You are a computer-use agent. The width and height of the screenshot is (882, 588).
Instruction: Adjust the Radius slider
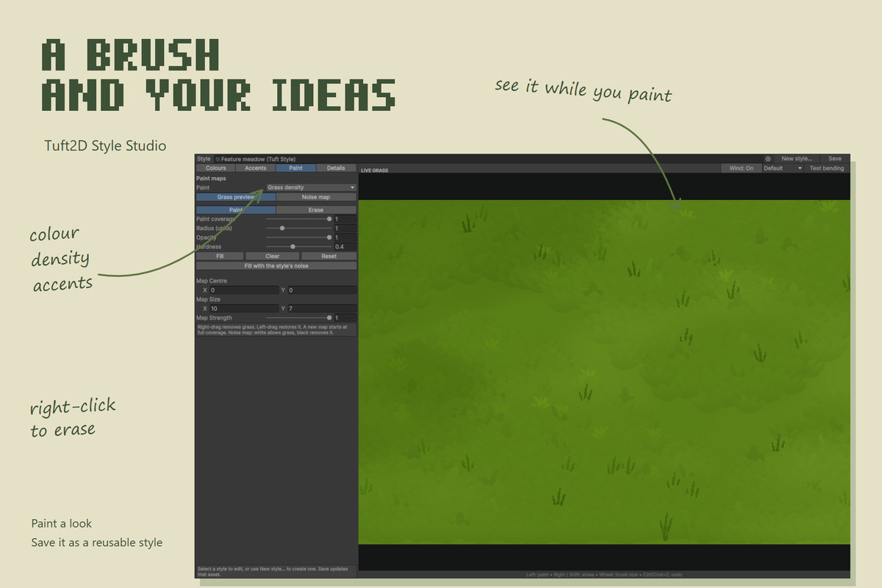tap(298, 229)
